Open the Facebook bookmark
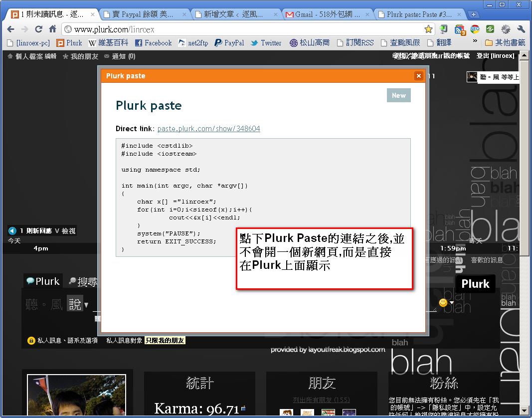Viewport: 532px width, 418px height. [x=154, y=43]
